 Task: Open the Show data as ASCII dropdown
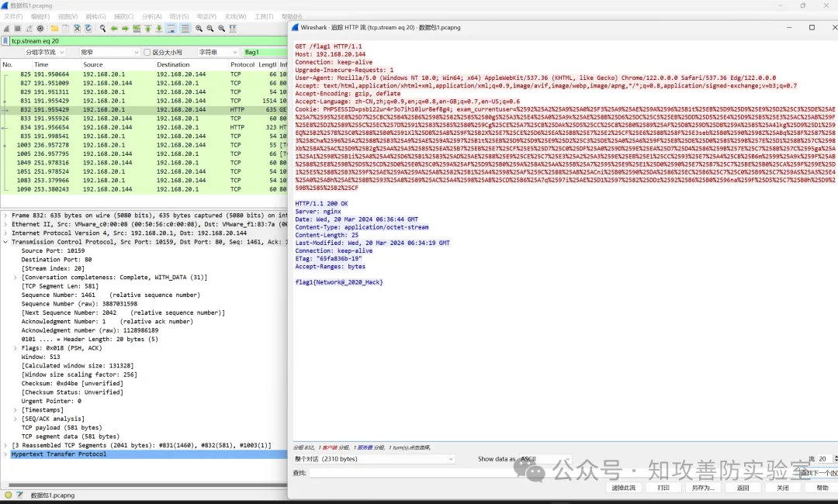point(545,458)
